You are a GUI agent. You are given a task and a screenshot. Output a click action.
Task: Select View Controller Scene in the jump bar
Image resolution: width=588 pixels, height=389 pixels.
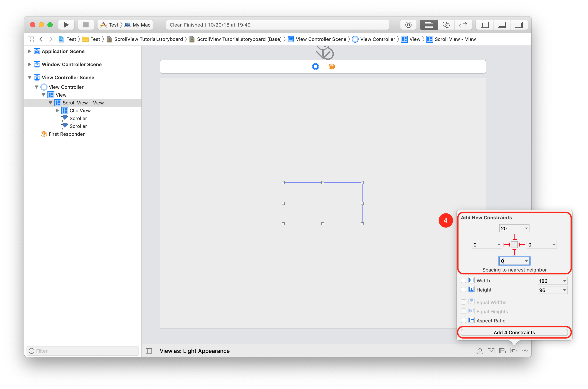321,39
